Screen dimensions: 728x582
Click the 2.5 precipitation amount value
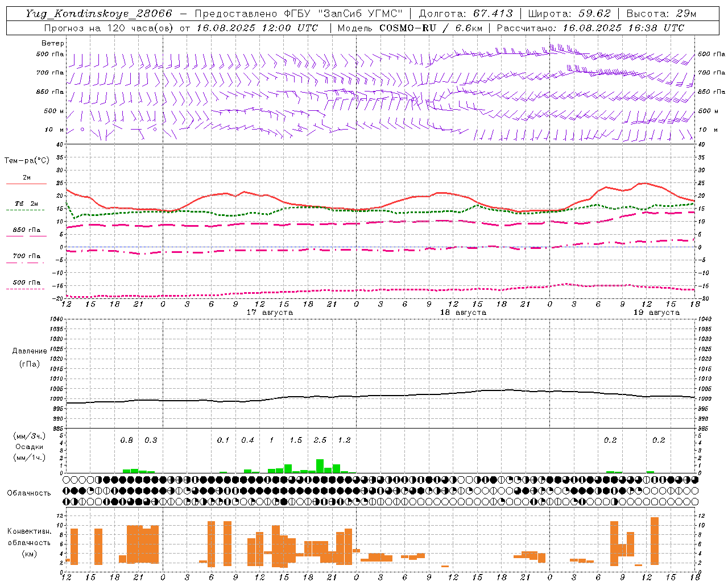pos(320,440)
